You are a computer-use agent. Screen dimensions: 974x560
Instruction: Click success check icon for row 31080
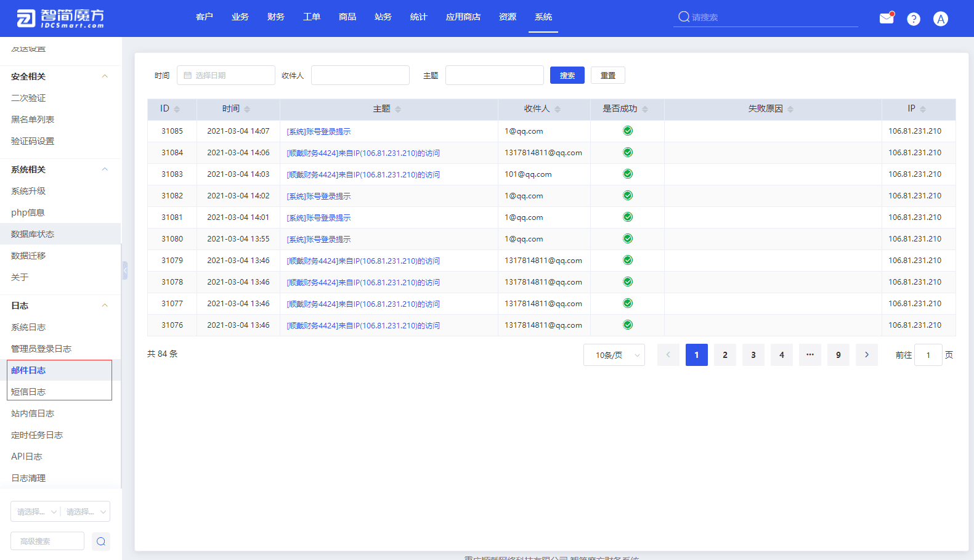628,238
